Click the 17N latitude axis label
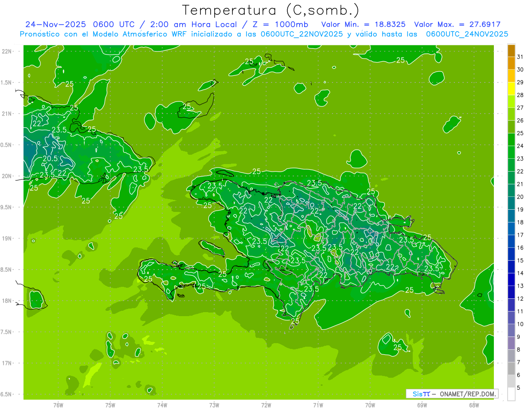Screen dimensions: 532x411 7,363
